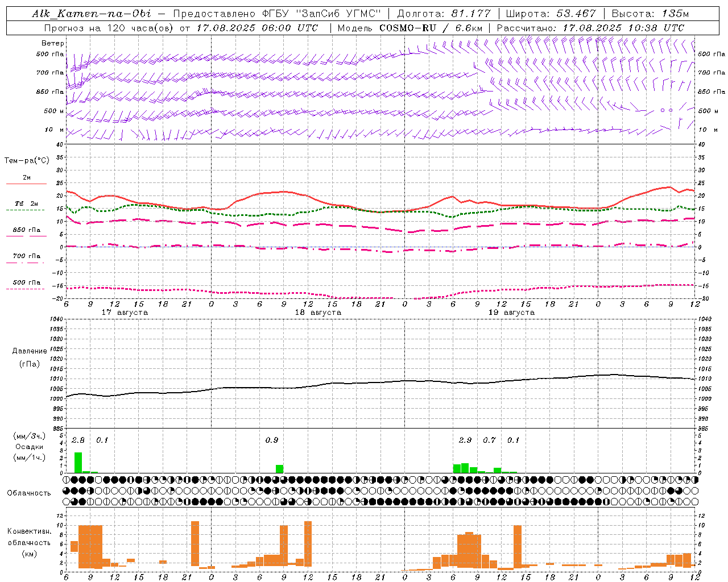
Task: Click the forecast start time 17.08.2025 06:00 UTC
Action: tap(257, 28)
